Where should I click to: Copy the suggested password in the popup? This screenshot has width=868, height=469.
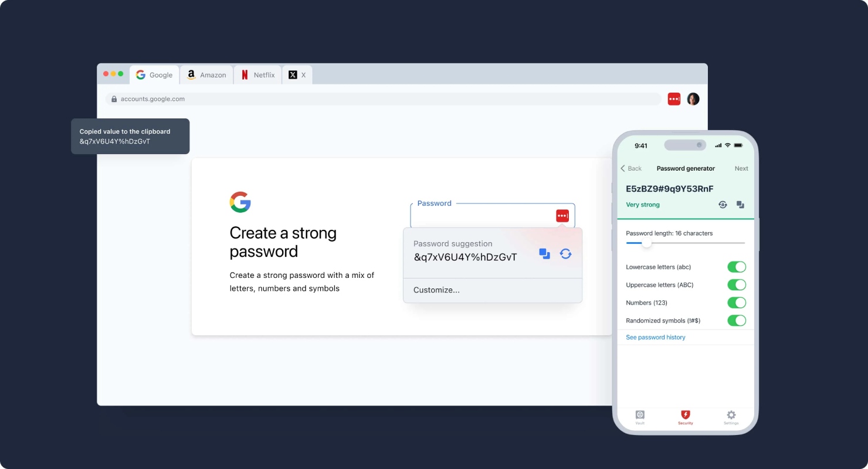pos(544,254)
